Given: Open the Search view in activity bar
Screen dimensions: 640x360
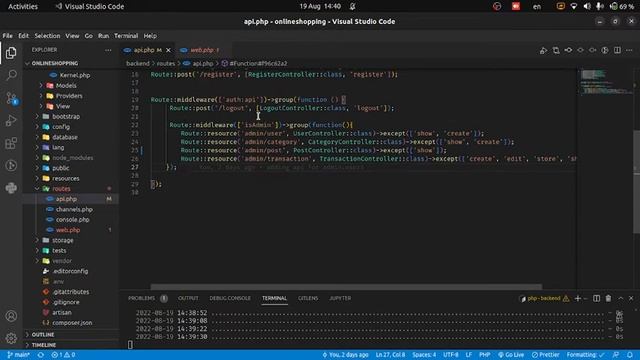Looking at the screenshot, I should pyautogui.click(x=11, y=75).
